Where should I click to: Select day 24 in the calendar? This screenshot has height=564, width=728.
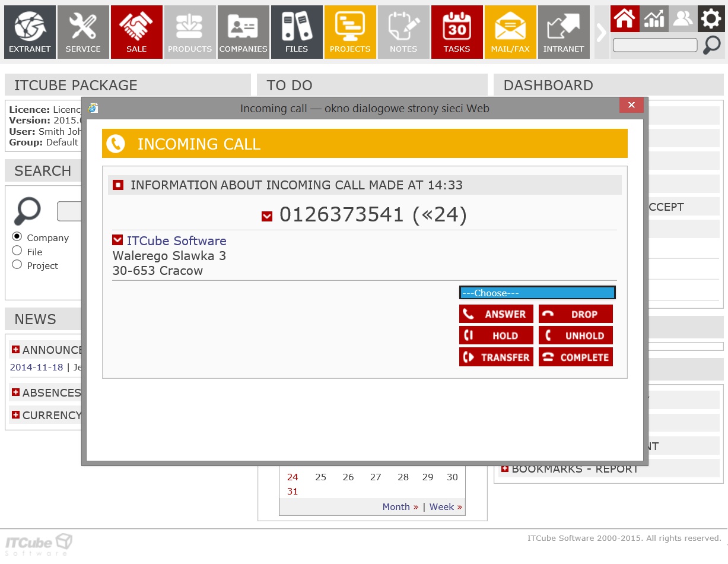[293, 477]
